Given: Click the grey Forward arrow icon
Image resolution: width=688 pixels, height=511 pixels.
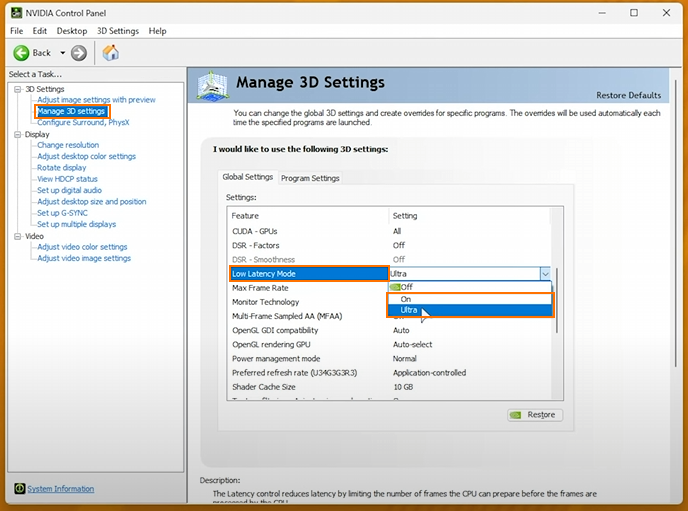Looking at the screenshot, I should [x=79, y=53].
